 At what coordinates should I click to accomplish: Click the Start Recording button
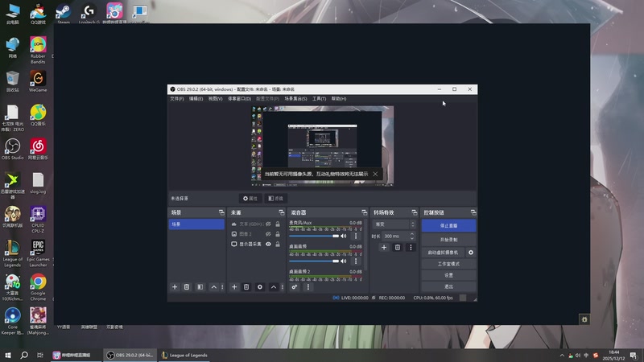(x=448, y=240)
